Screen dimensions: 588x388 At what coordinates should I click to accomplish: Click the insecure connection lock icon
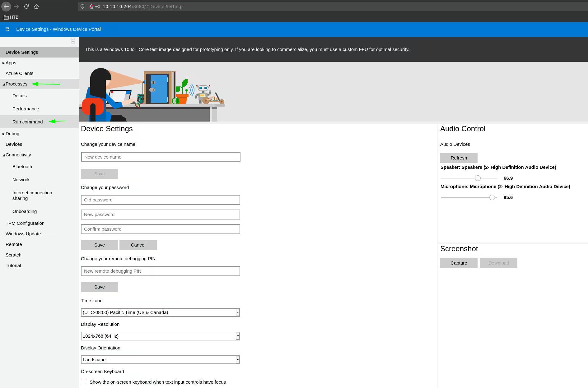click(x=91, y=7)
